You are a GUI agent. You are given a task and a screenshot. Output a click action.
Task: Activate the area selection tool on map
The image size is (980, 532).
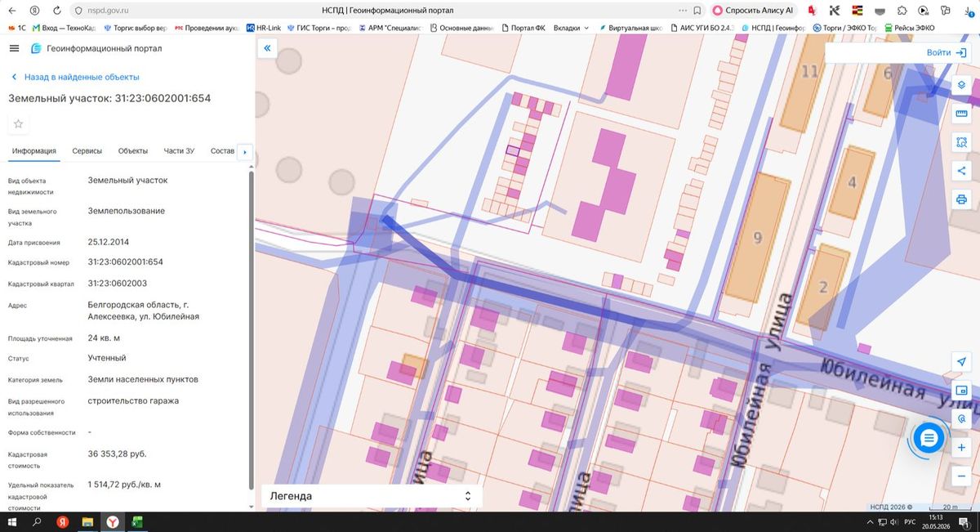point(961,142)
